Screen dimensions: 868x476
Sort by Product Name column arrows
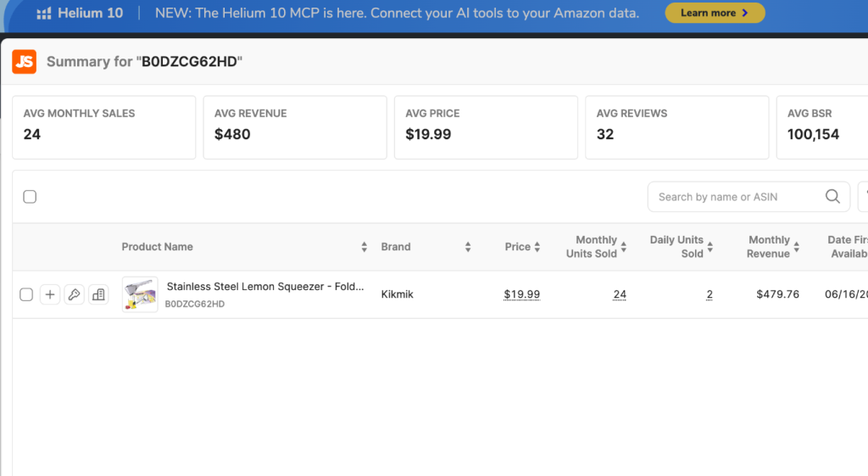tap(364, 247)
